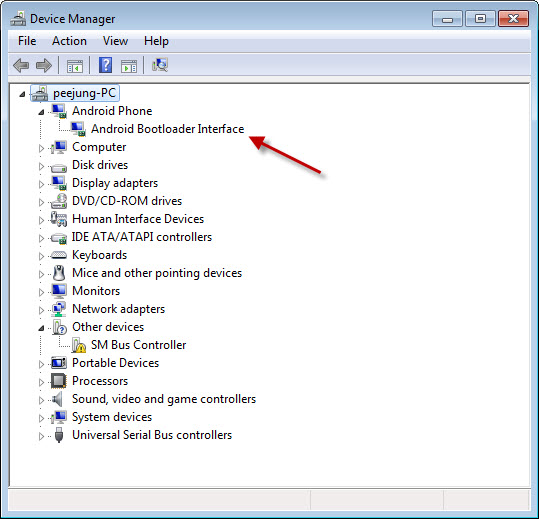Viewport: 539px width, 519px height.
Task: Maximize the Device Manager window
Action: pyautogui.click(x=480, y=19)
